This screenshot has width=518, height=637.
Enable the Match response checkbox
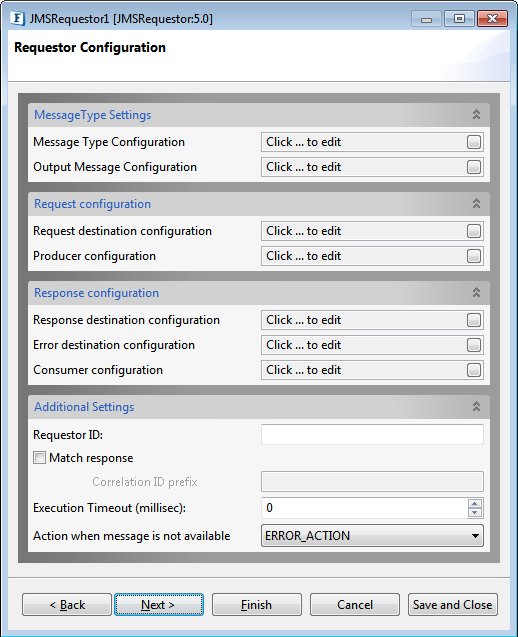pyautogui.click(x=39, y=458)
